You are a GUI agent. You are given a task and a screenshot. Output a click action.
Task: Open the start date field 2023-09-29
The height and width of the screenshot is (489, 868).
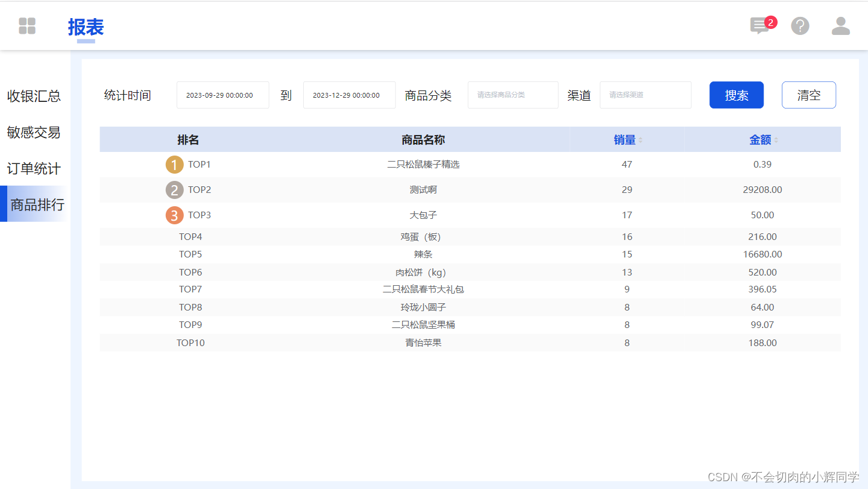pos(223,95)
